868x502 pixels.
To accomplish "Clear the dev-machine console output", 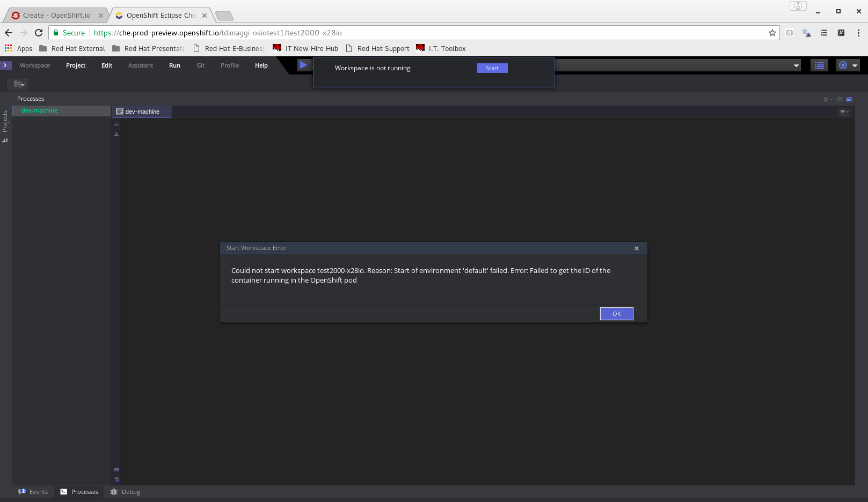I will [x=116, y=123].
